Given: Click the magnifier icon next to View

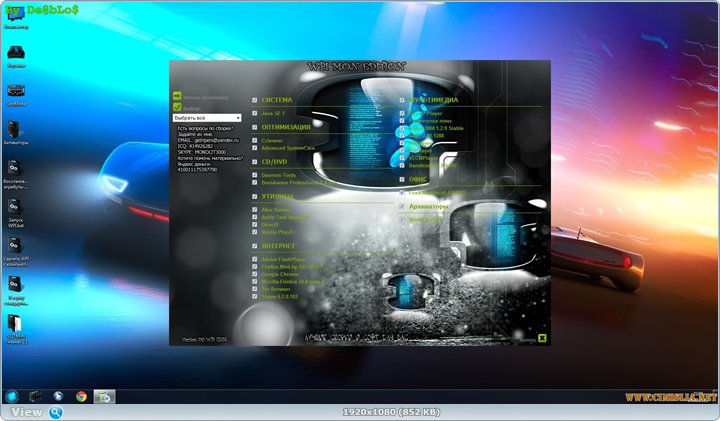Looking at the screenshot, I should (x=56, y=412).
